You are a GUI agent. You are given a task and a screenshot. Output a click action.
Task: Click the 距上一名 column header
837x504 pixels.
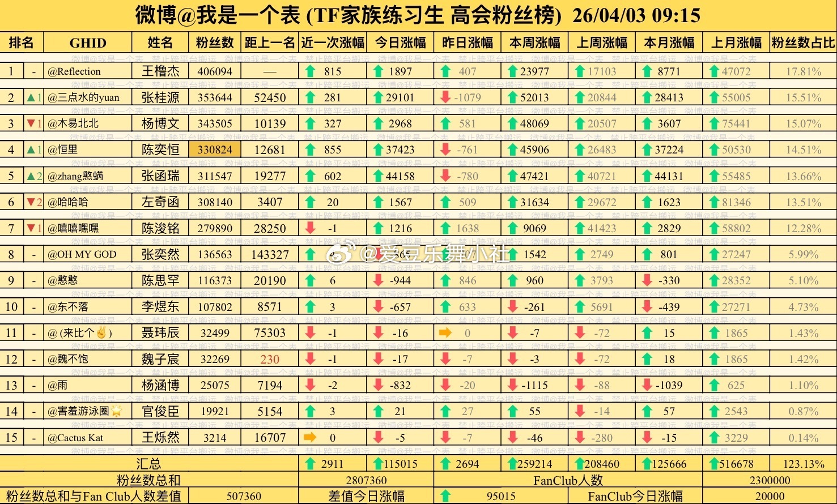point(270,42)
